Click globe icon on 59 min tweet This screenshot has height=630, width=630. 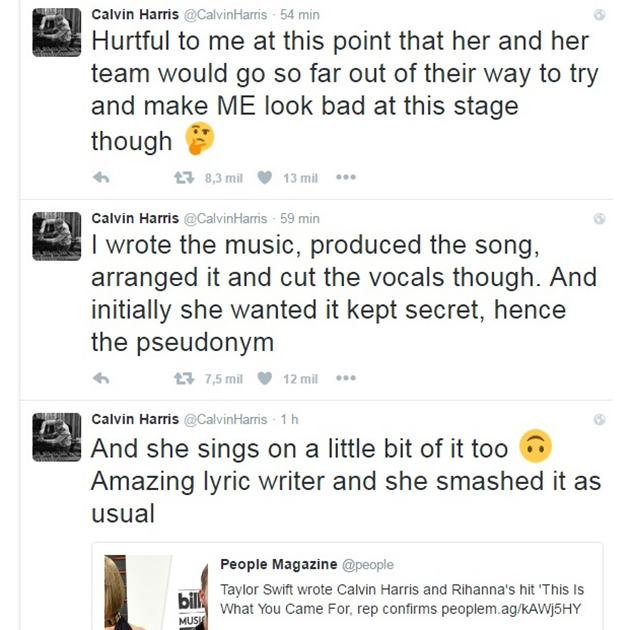[599, 218]
